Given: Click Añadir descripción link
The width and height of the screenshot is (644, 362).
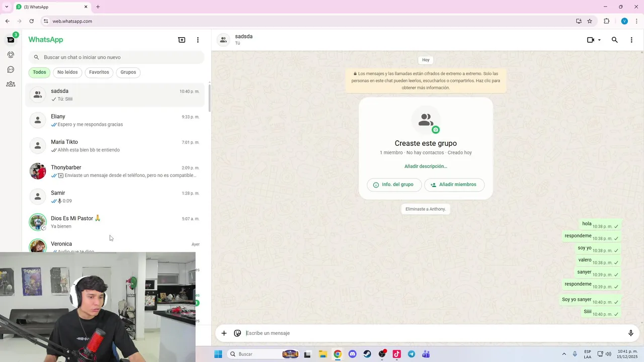Looking at the screenshot, I should tap(426, 166).
